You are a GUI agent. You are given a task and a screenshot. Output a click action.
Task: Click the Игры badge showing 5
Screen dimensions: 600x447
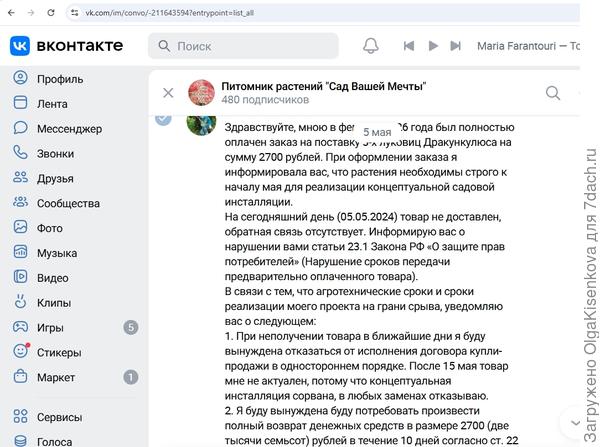tap(130, 328)
